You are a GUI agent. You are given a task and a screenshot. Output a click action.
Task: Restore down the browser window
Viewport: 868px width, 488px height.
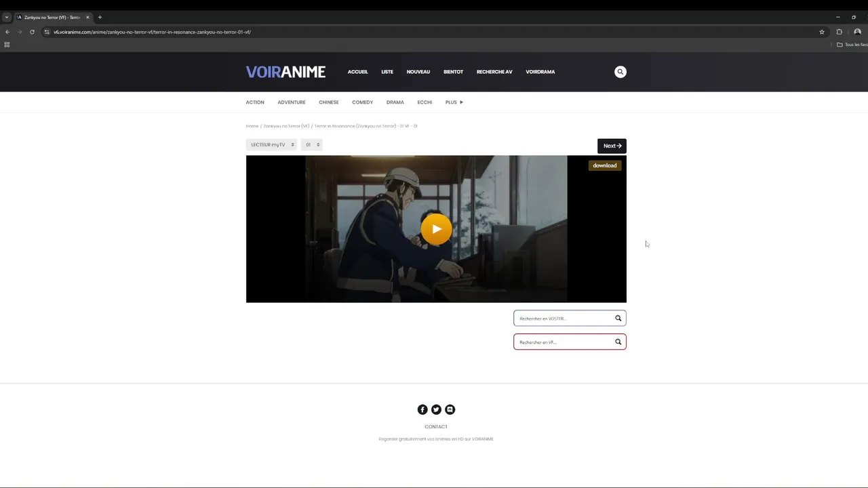(854, 17)
